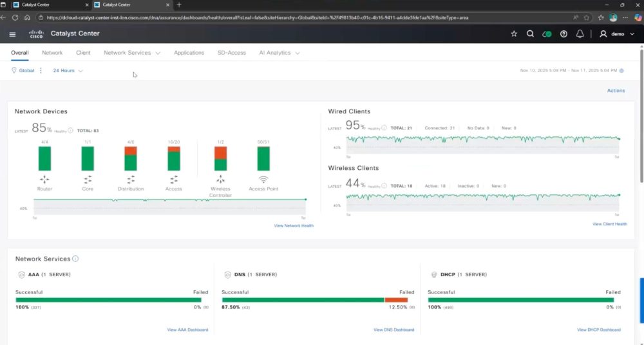Select the Overall tab

click(20, 53)
